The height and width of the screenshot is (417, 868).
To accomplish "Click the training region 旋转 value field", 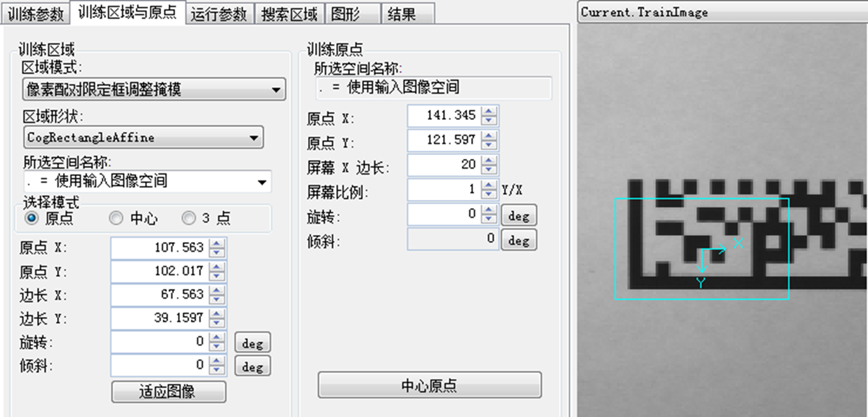I will pos(160,342).
